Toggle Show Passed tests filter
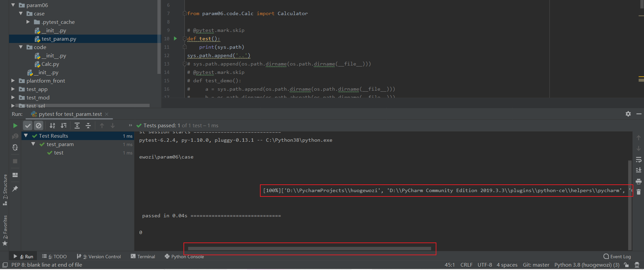This screenshot has height=270, width=644. point(28,126)
